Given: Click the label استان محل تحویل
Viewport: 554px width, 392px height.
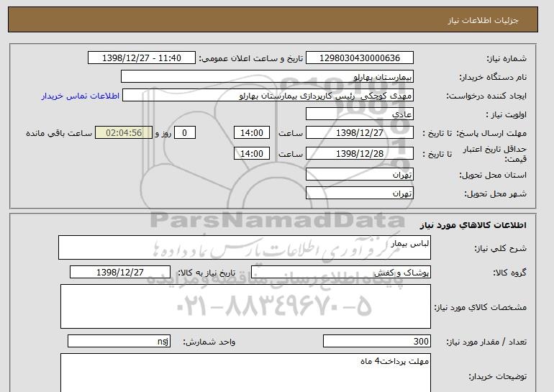Looking at the screenshot, I should click(493, 175).
